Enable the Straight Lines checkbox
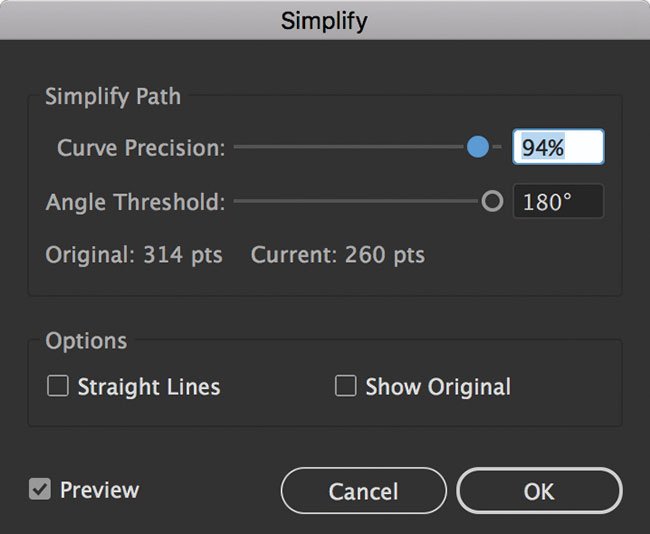Image resolution: width=650 pixels, height=534 pixels. click(x=58, y=386)
